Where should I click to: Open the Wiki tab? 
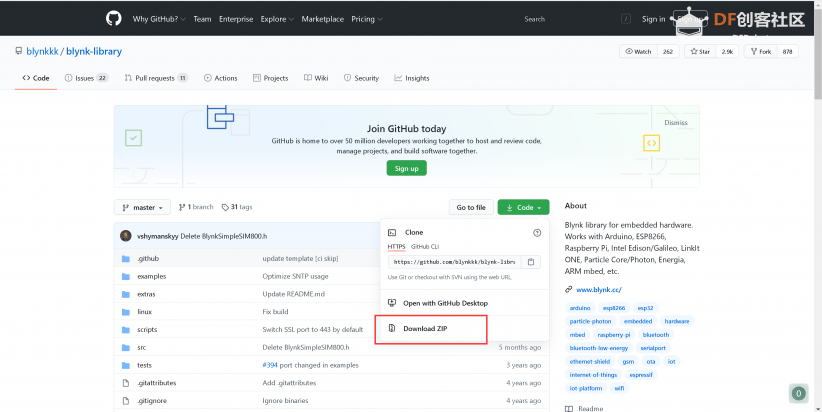(316, 78)
